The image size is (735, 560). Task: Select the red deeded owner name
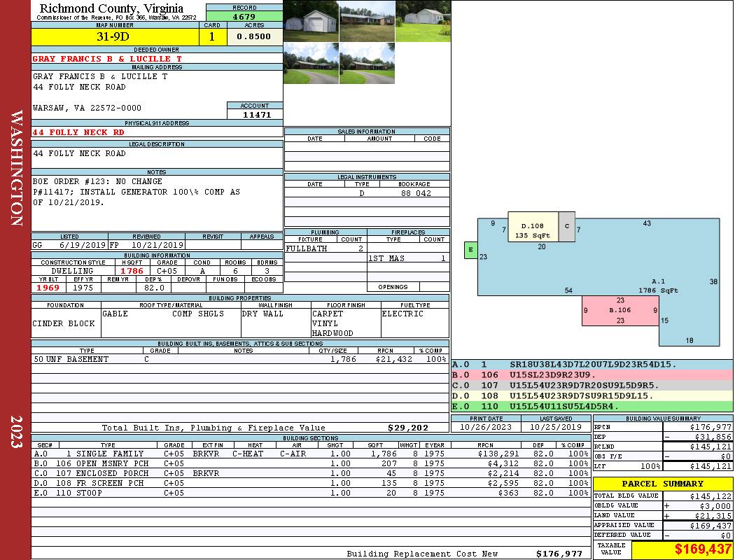click(x=107, y=59)
